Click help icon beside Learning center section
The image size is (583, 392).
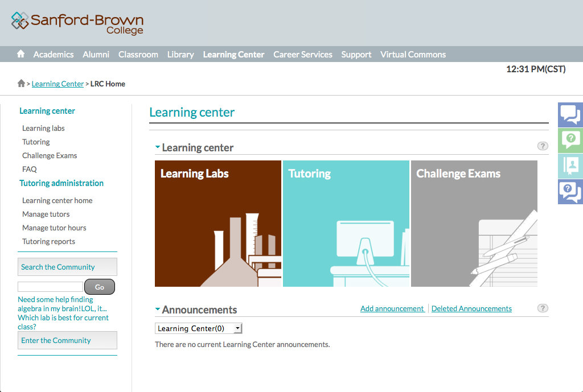543,146
